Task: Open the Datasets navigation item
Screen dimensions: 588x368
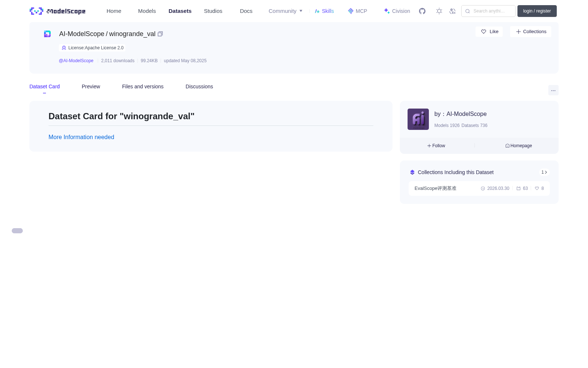Action: 180,11
